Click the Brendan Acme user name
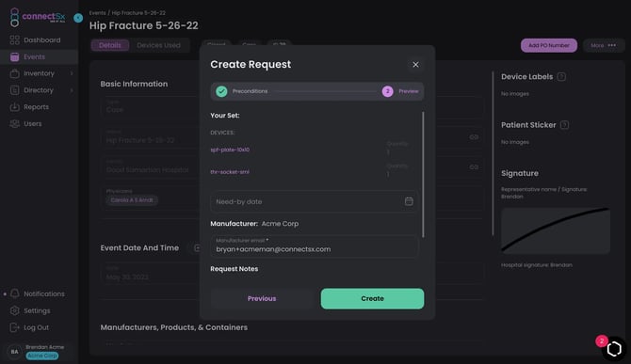This screenshot has width=631, height=364. tap(44, 347)
